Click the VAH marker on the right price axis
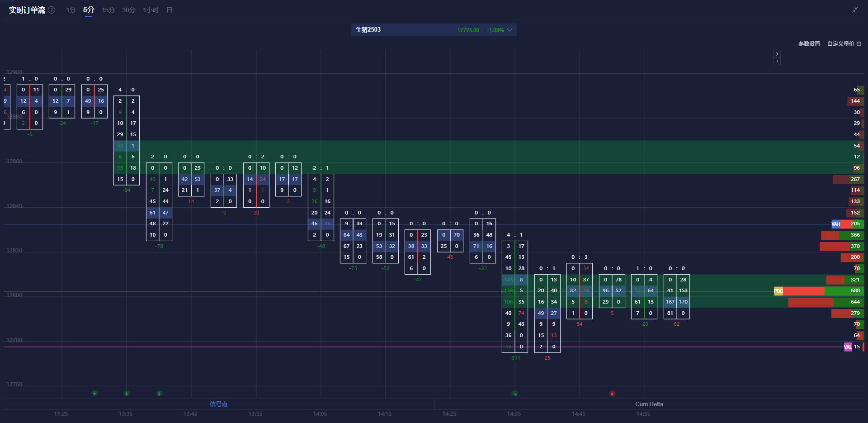This screenshot has width=868, height=423. 836,224
